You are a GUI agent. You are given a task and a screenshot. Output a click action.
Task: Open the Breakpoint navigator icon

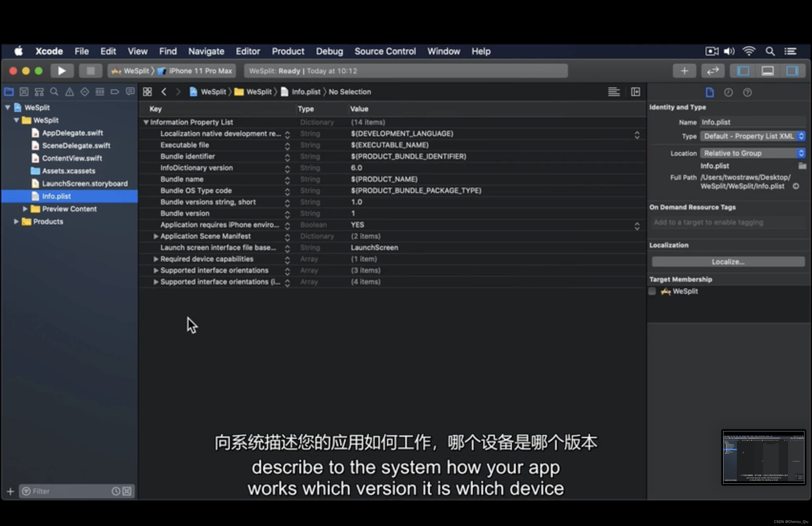(x=115, y=91)
